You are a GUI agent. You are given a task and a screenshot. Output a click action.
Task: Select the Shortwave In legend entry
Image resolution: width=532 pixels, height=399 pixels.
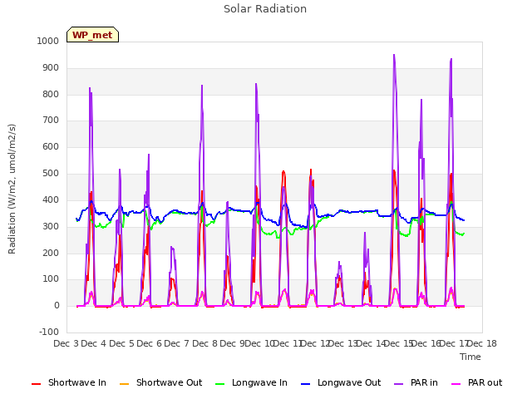[x=69, y=382]
